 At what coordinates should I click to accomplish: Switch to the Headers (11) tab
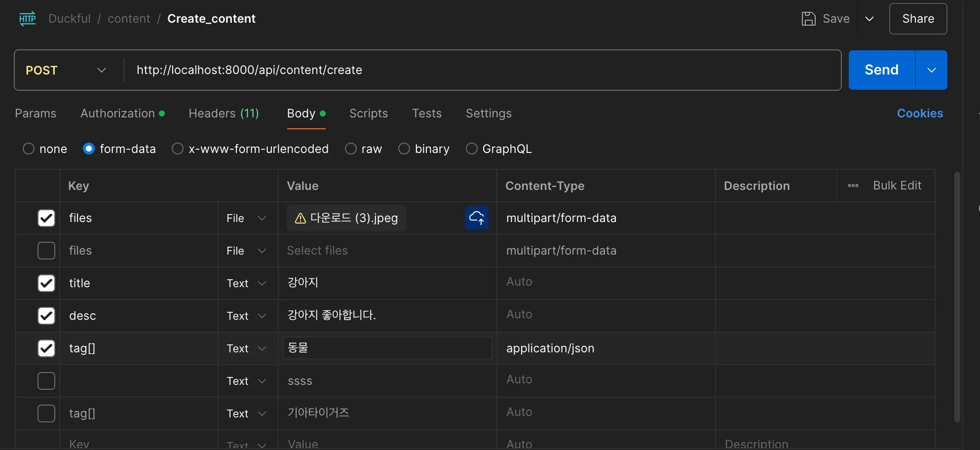(x=224, y=113)
